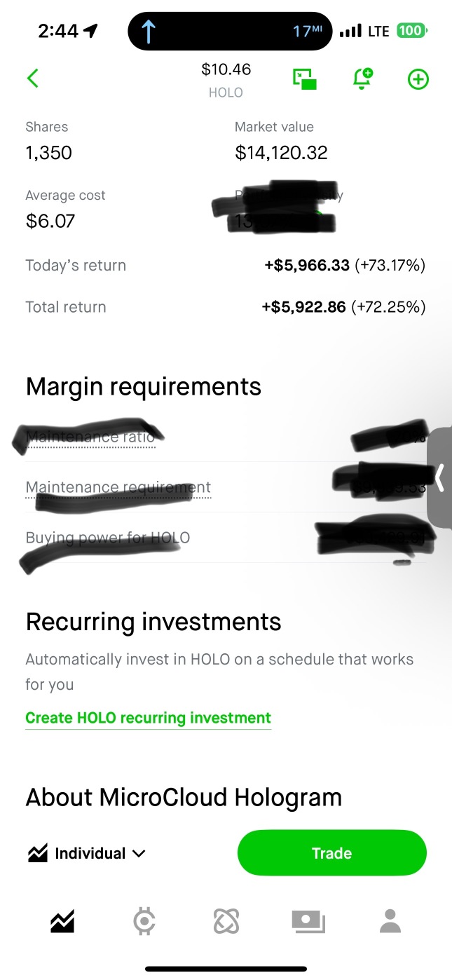The width and height of the screenshot is (452, 980).
Task: Open the side panel handle arrow
Action: click(440, 478)
